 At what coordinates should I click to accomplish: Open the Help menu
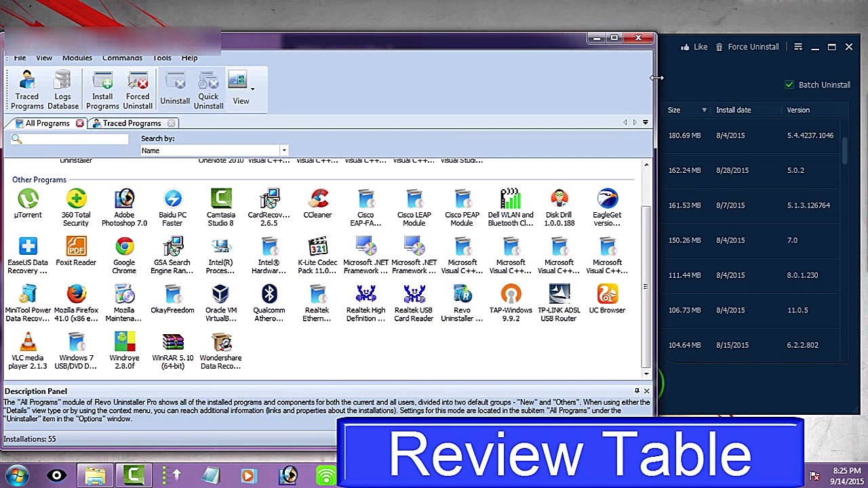point(189,58)
